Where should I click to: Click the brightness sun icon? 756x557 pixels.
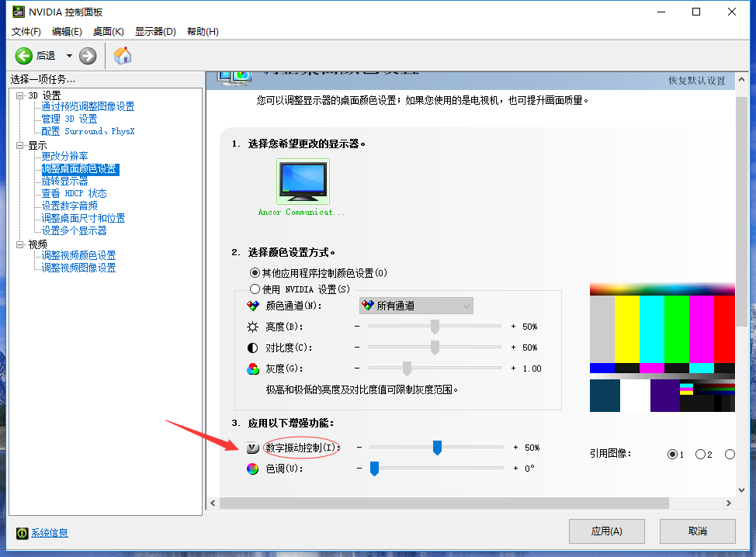pos(252,327)
